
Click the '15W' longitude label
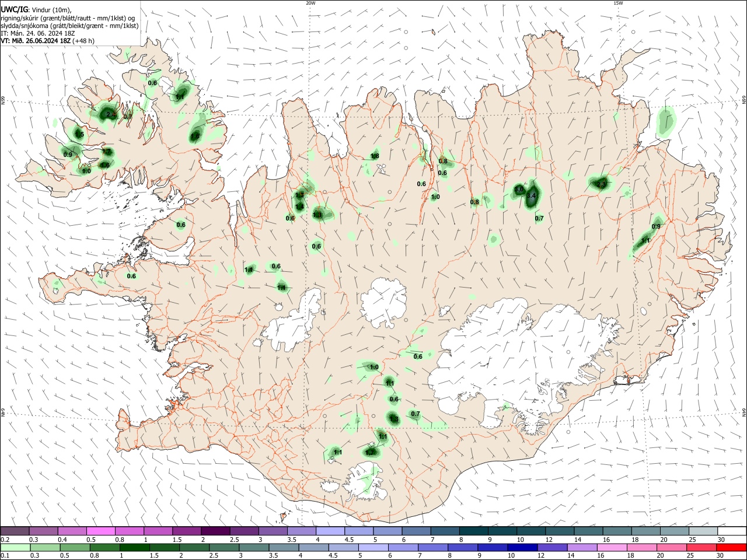pos(618,3)
